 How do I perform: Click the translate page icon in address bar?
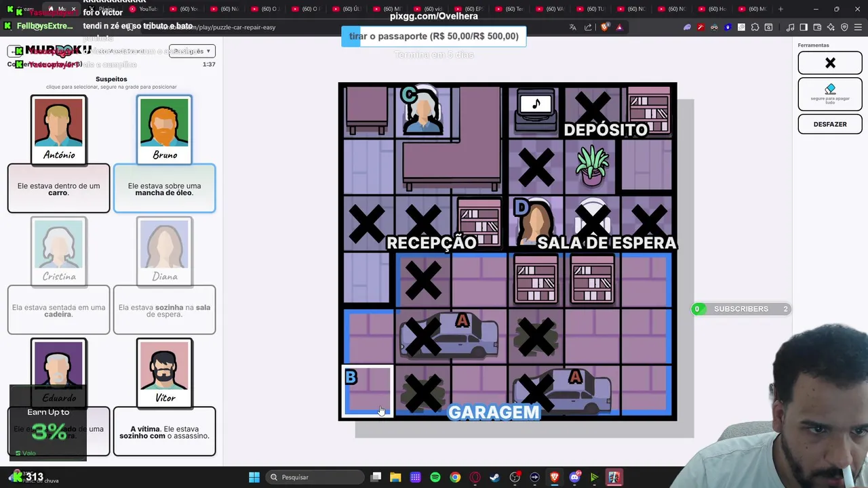click(573, 27)
